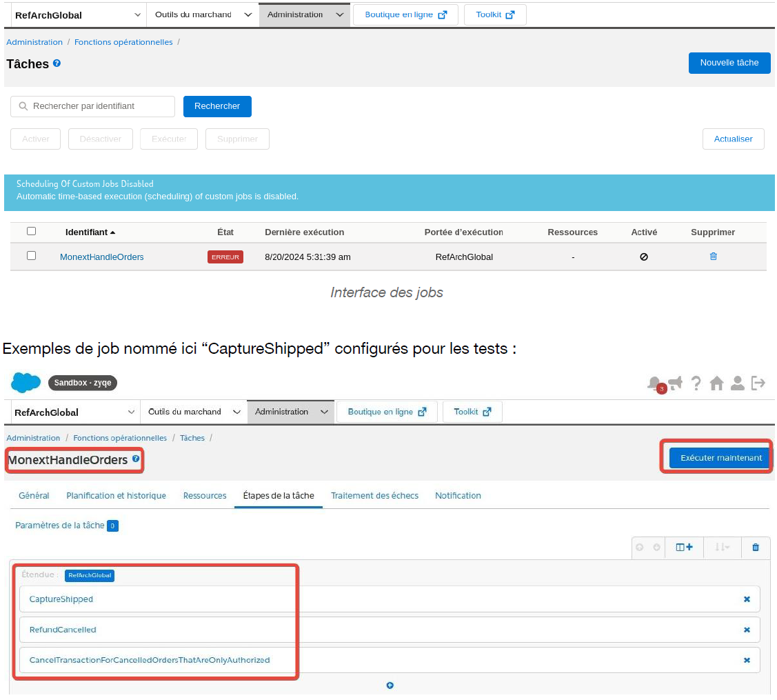Open RefArchGlobal site selector in job list page

tap(78, 15)
